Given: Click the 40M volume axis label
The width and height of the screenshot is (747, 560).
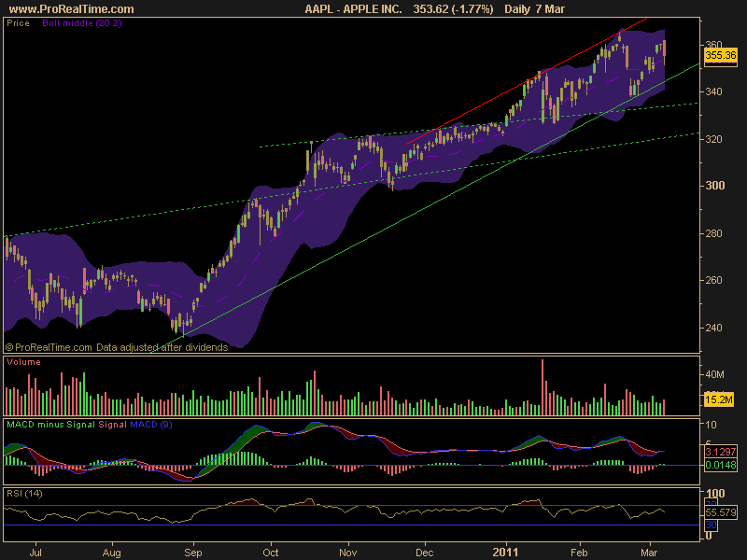Looking at the screenshot, I should click(714, 374).
